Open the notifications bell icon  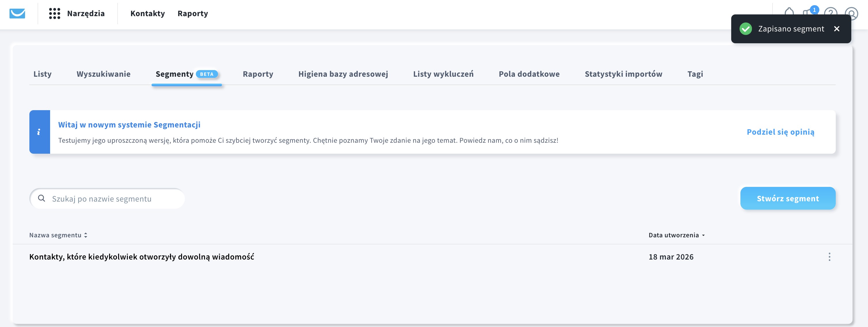tap(789, 12)
